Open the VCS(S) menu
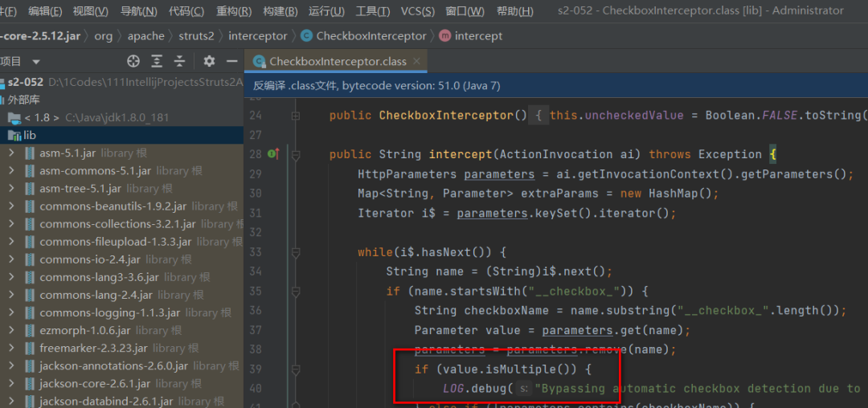This screenshot has height=408, width=868. (418, 11)
